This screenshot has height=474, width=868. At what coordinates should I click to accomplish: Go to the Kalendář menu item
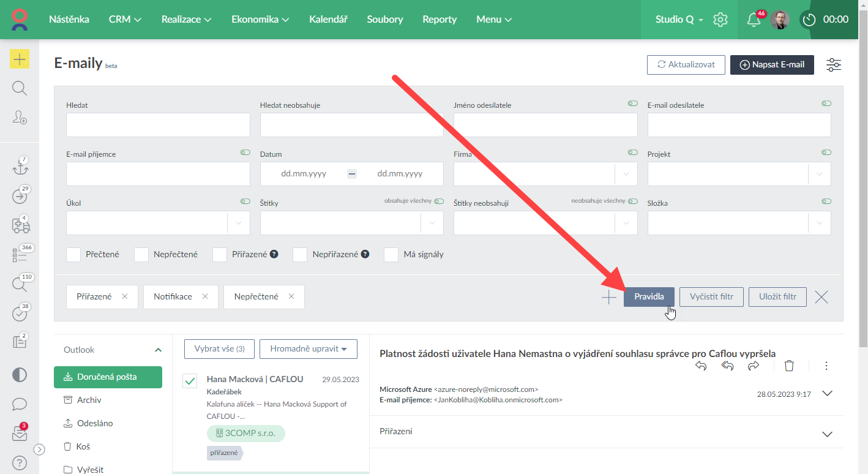coord(328,20)
